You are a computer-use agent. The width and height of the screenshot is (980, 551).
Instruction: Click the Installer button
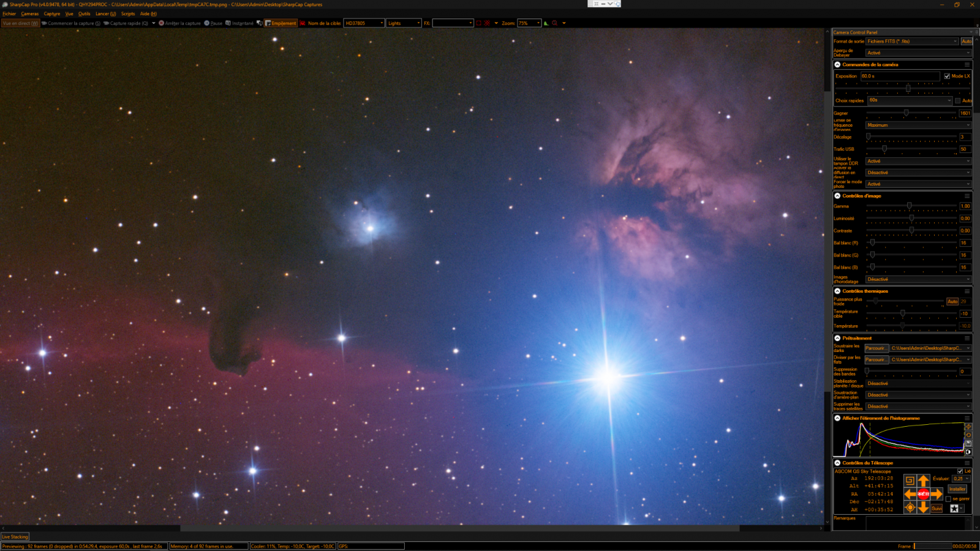(x=957, y=489)
